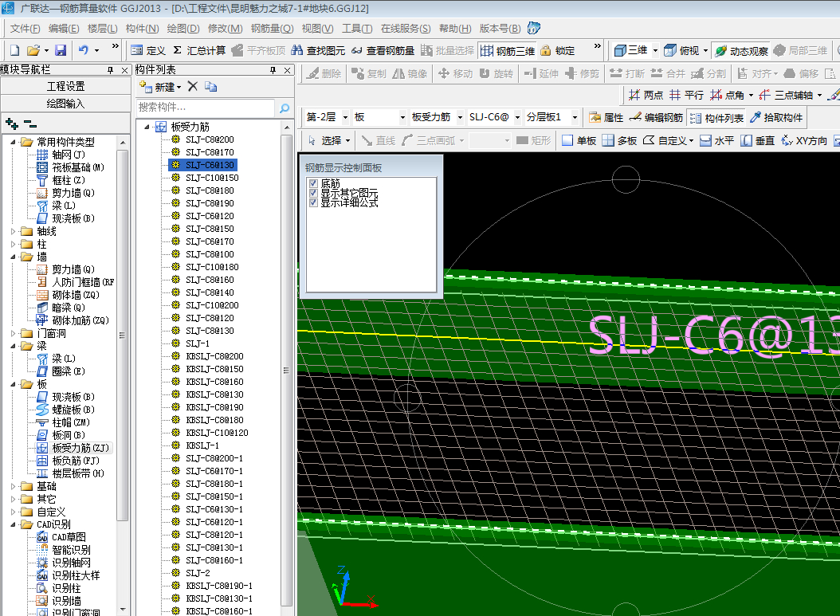Open the 楼层(L) menu
Image resolution: width=840 pixels, height=616 pixels.
(x=102, y=29)
